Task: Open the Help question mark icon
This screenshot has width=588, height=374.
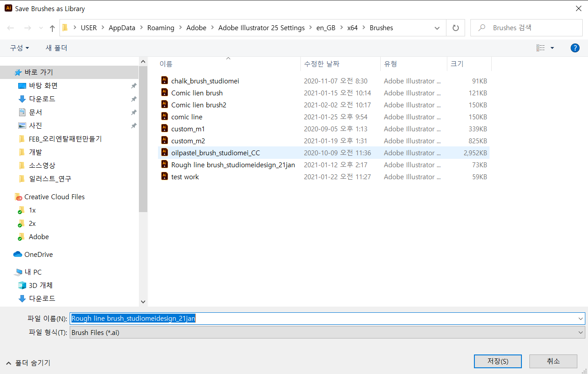Action: tap(575, 48)
